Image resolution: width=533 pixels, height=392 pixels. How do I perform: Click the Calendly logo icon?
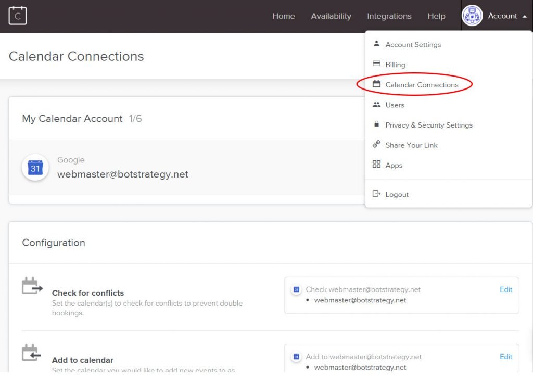18,16
